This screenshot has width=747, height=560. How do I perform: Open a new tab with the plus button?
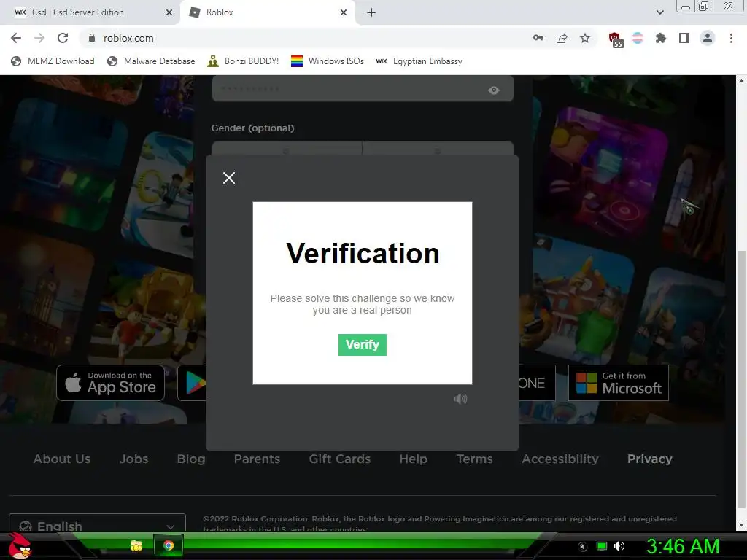point(371,12)
